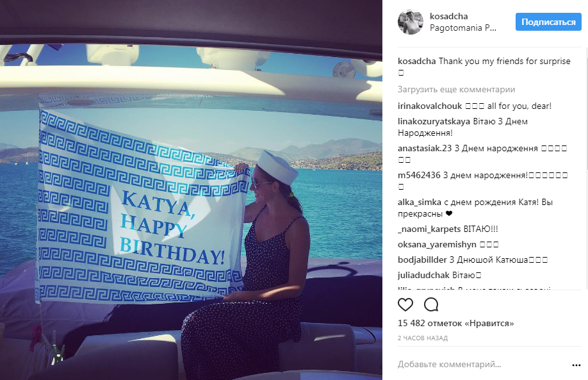Open irinakovalchouk commenter profile
The width and height of the screenshot is (588, 380).
(430, 106)
